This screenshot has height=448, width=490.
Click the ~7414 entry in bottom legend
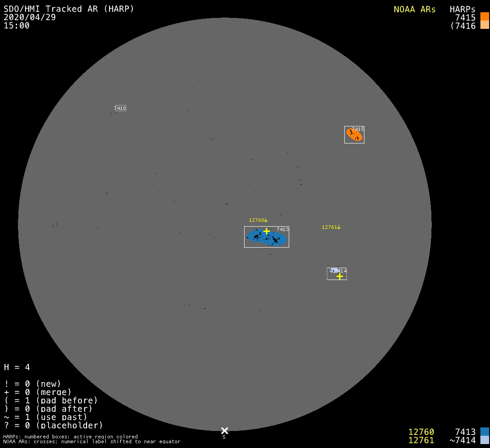[x=462, y=440]
